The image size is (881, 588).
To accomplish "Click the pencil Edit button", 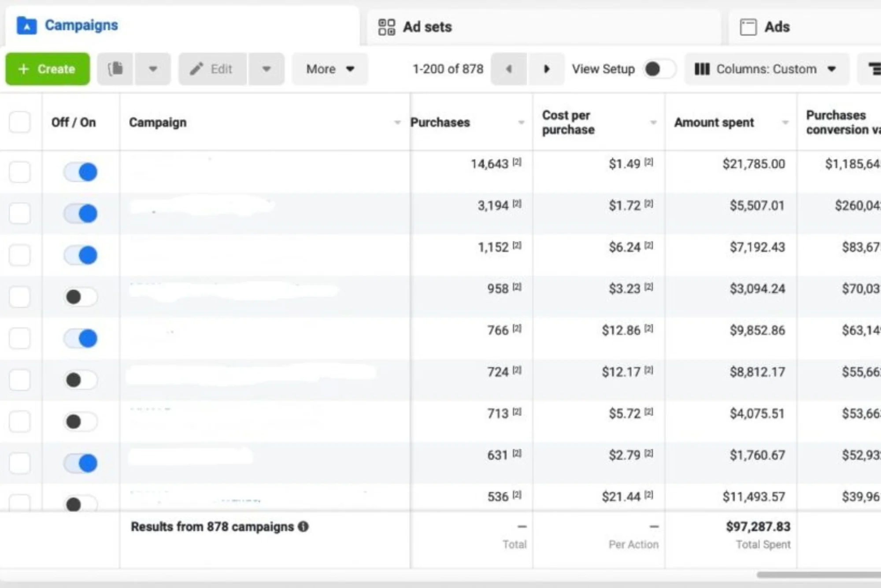I will click(212, 69).
